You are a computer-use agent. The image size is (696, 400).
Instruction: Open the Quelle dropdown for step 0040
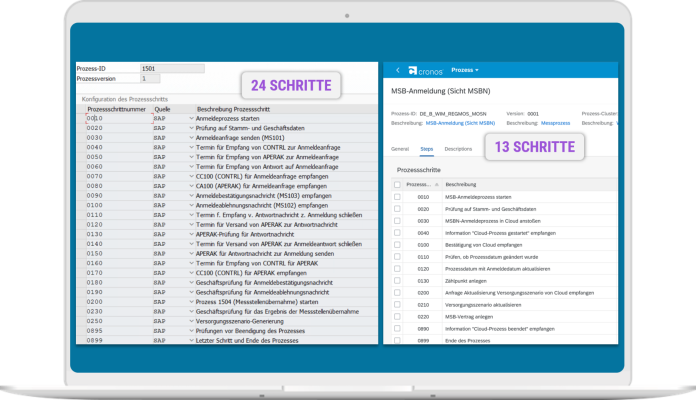(x=191, y=147)
